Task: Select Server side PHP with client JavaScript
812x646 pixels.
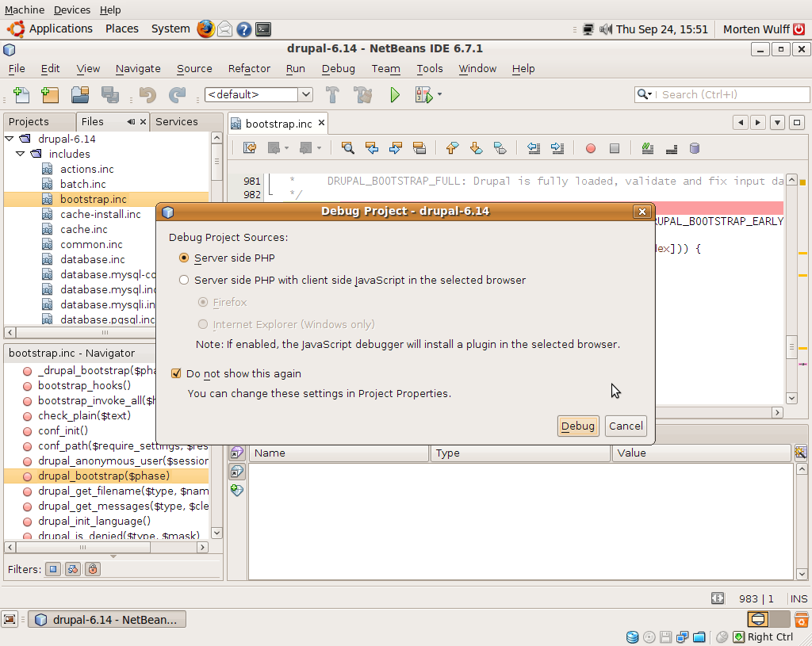Action: tap(184, 280)
